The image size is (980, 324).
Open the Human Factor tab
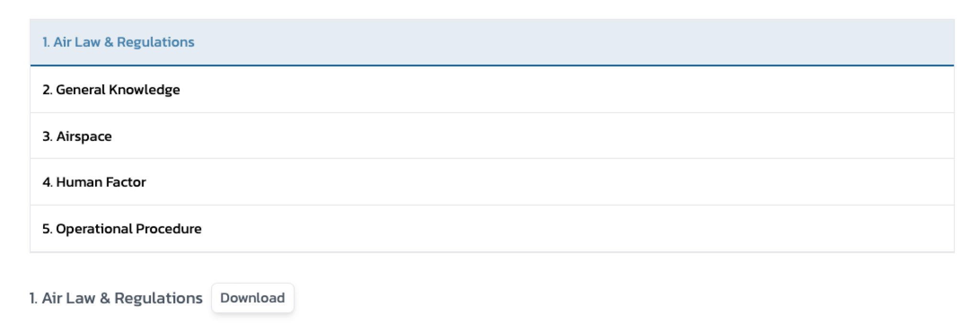click(94, 182)
